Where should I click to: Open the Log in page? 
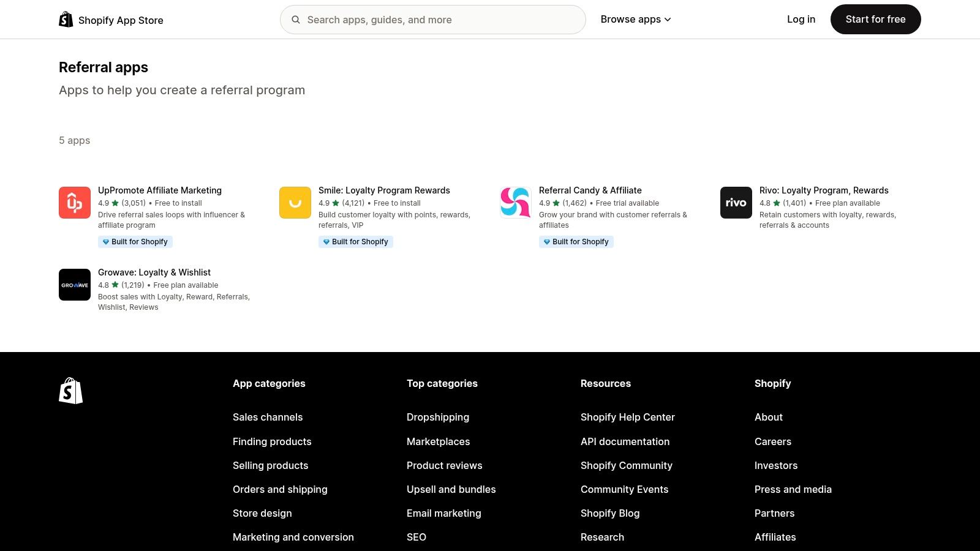click(x=801, y=19)
